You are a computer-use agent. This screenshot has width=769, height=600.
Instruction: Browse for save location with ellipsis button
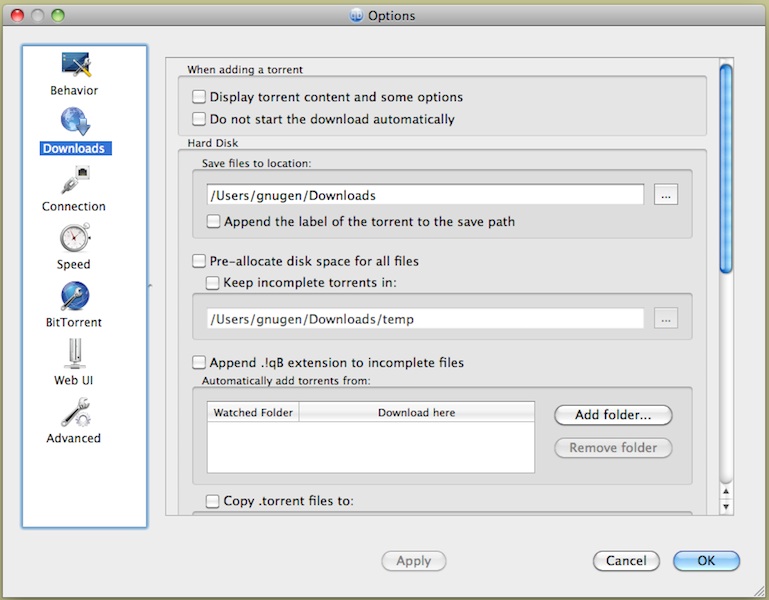pyautogui.click(x=666, y=195)
